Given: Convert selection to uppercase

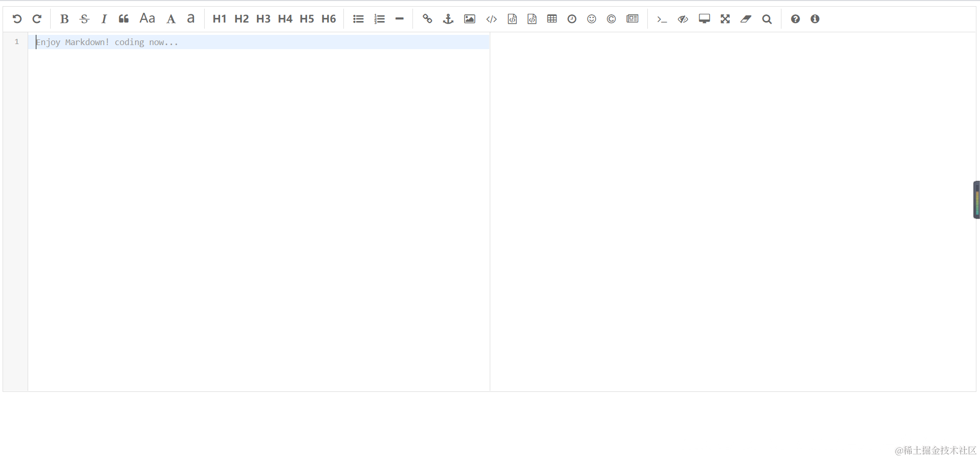Looking at the screenshot, I should (171, 19).
